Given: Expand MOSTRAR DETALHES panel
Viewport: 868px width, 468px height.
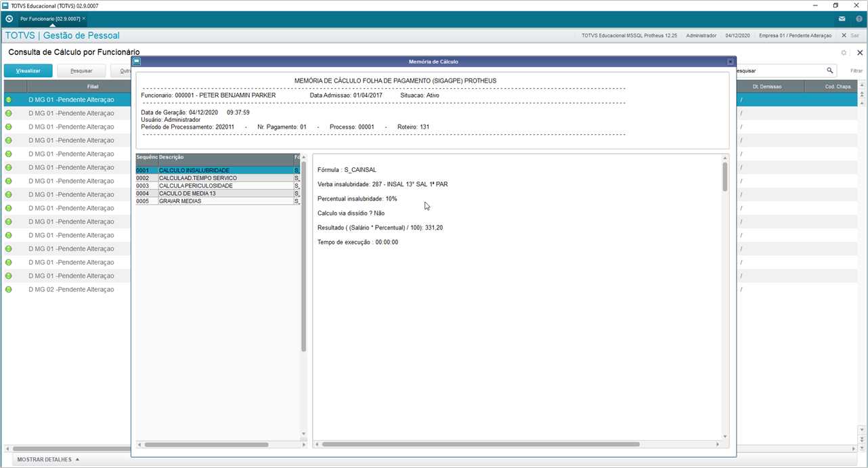Looking at the screenshot, I should click(x=48, y=459).
